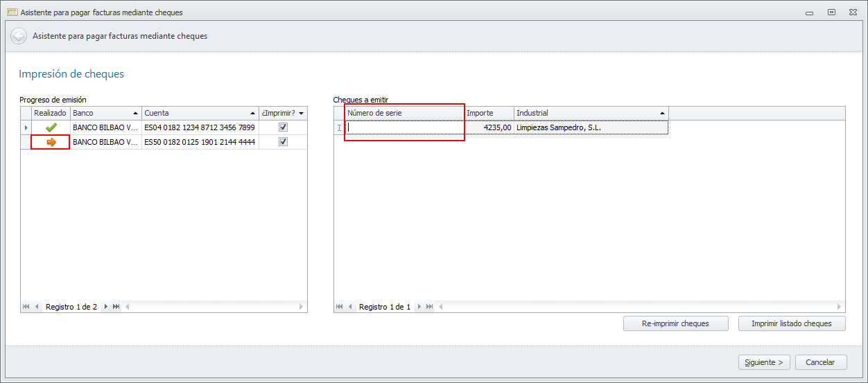Cancel the wizard with Cancelar

click(x=821, y=362)
